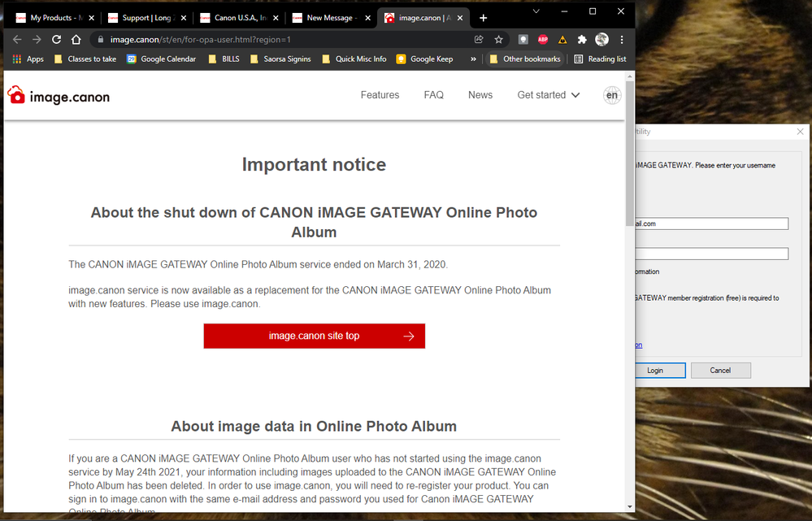The image size is (812, 521).
Task: Show hidden bookmarks via the overflow chevron
Action: pyautogui.click(x=473, y=59)
